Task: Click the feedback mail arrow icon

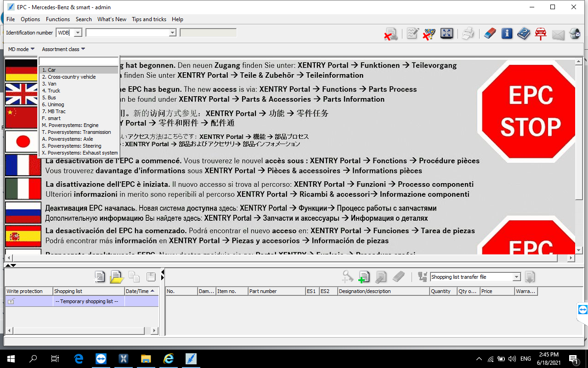Action: 575,34
